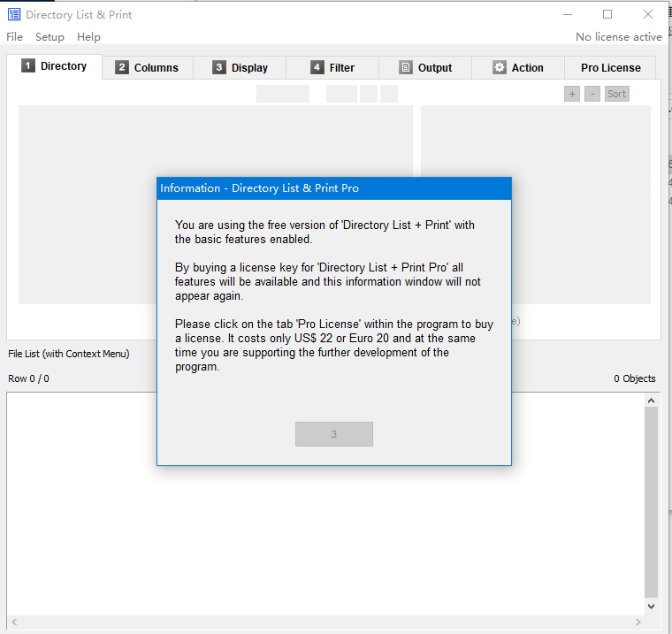Click the Directory List & Print app icon
The image size is (672, 634).
tap(14, 14)
